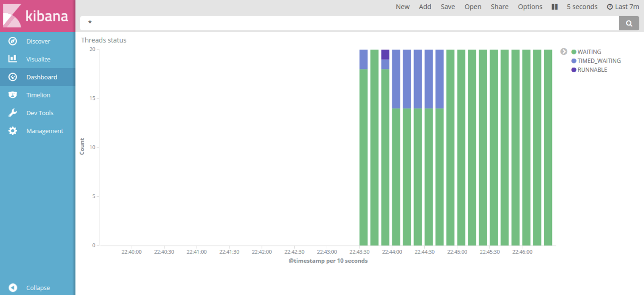
Task: Open the Last 7m time picker
Action: tap(623, 7)
